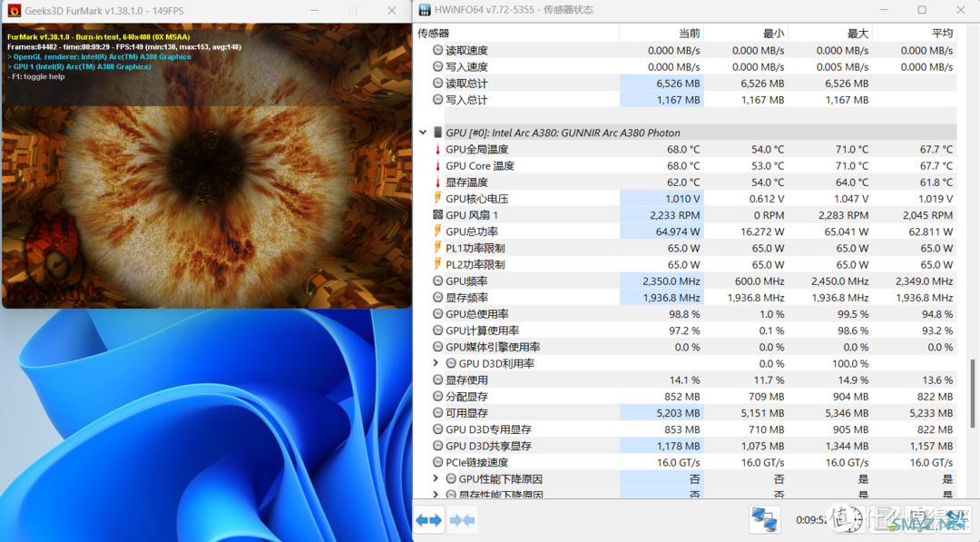Click the thermometer icon for GPU全局温度
The width and height of the screenshot is (980, 542).
coord(437,149)
